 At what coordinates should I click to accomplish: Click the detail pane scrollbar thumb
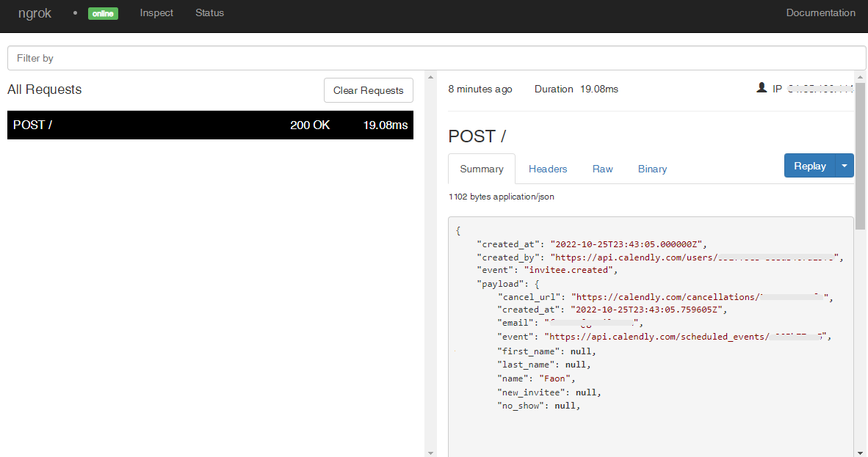[x=860, y=156]
